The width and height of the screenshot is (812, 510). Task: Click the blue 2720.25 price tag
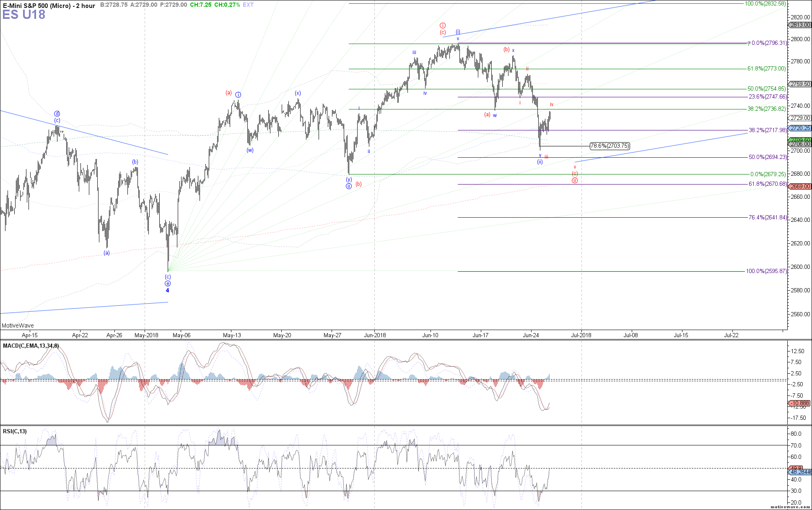(x=800, y=128)
